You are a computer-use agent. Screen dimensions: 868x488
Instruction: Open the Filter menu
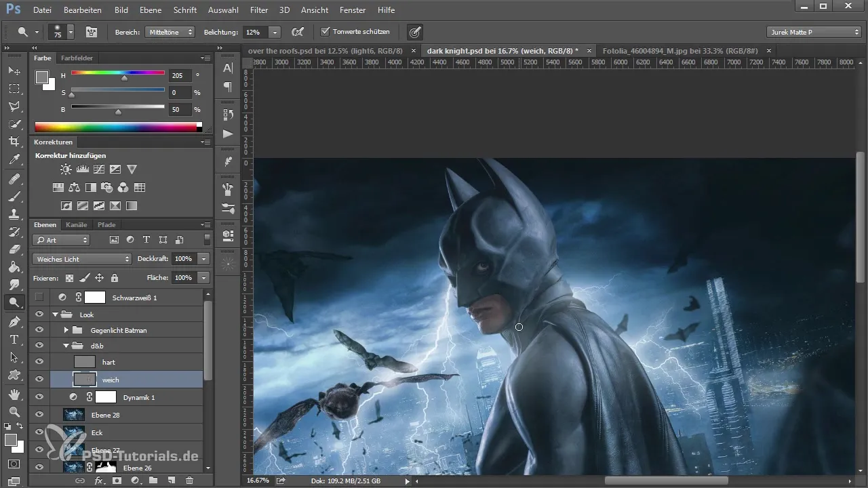(x=258, y=10)
